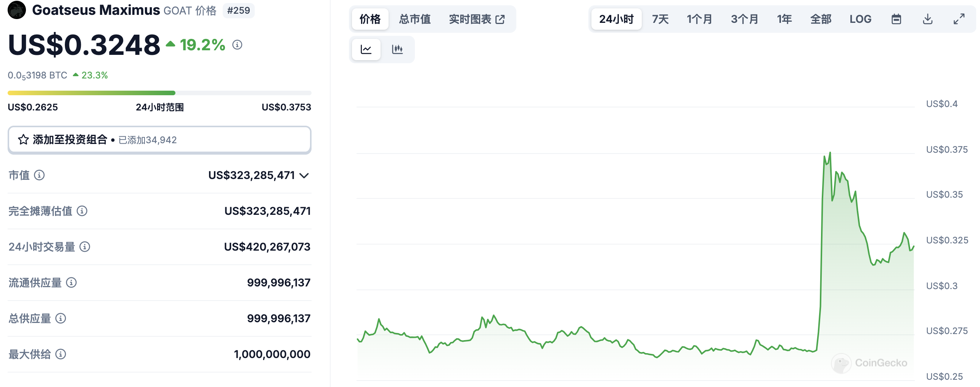The image size is (980, 387).
Task: Click the 23.3% BTC change text
Action: point(95,75)
